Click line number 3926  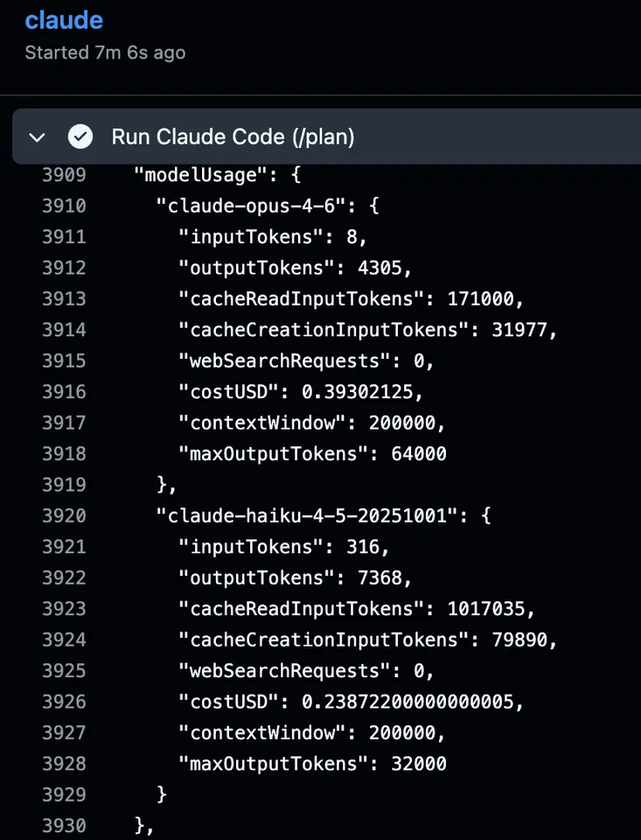[x=64, y=702]
